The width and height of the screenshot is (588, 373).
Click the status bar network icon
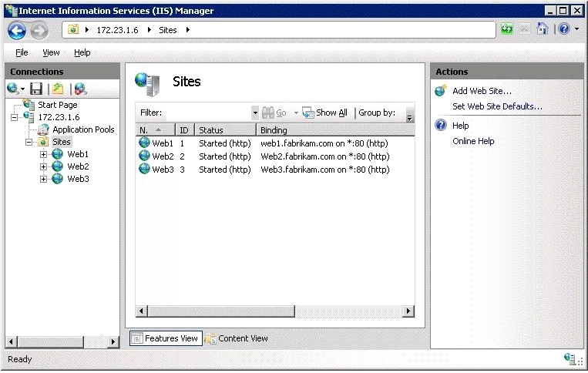click(x=570, y=359)
